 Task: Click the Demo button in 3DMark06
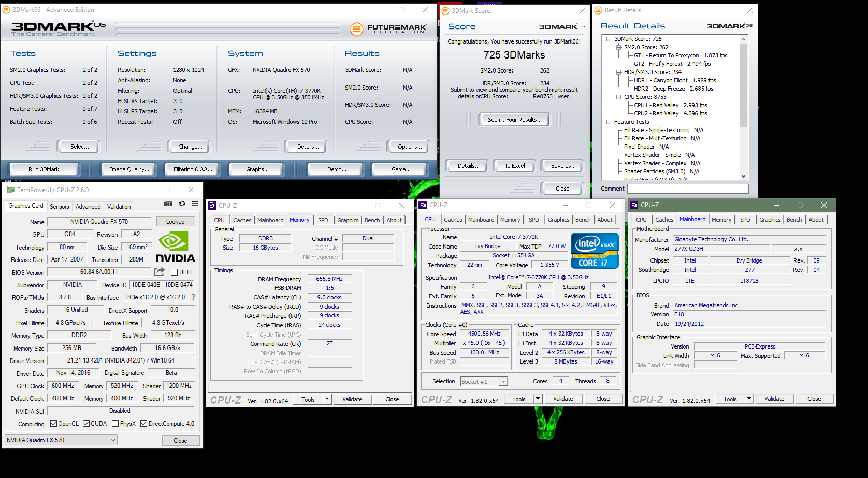tap(337, 169)
